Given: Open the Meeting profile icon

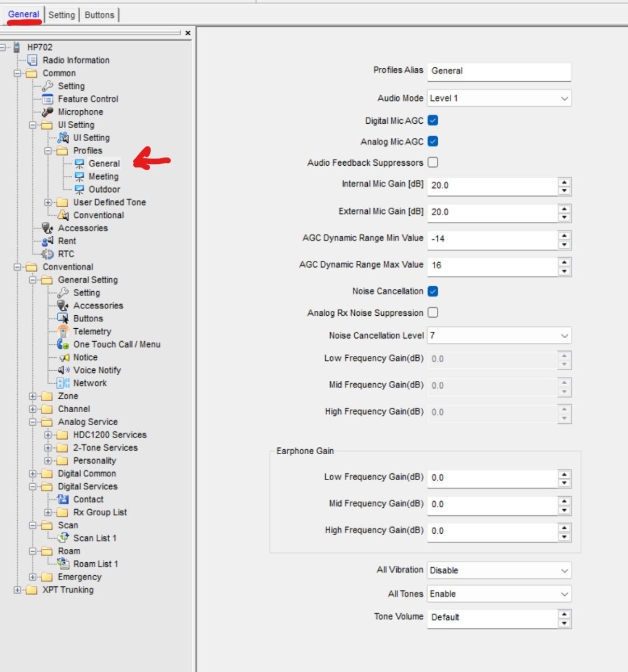Looking at the screenshot, I should 79,177.
